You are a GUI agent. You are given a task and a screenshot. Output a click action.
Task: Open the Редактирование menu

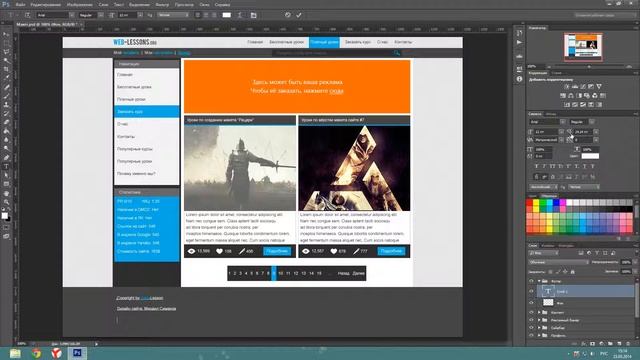(x=45, y=5)
